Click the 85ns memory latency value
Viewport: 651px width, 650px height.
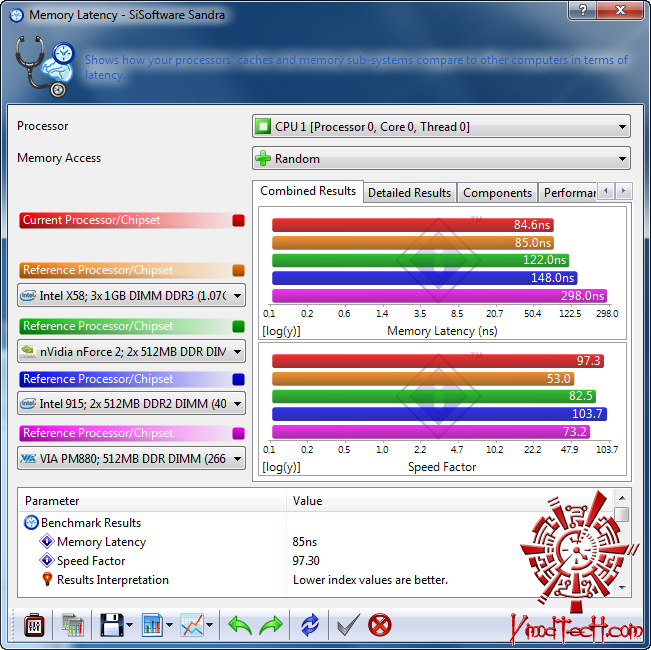304,542
